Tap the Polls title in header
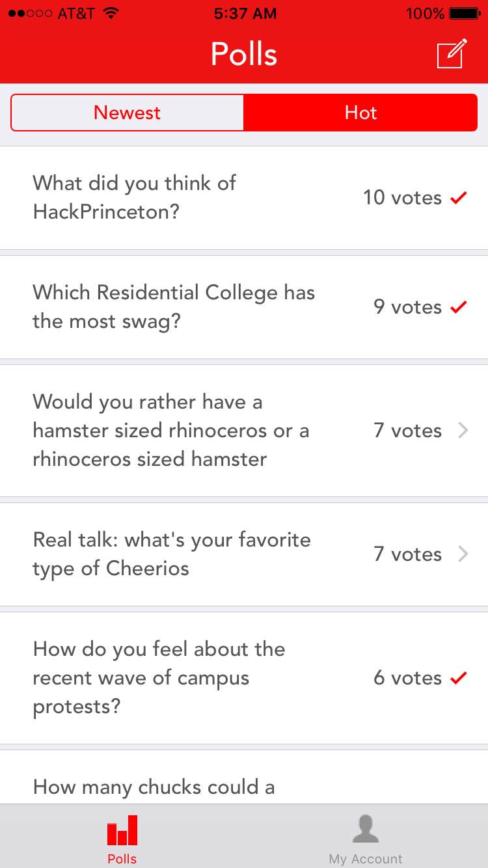The image size is (488, 868). click(244, 54)
